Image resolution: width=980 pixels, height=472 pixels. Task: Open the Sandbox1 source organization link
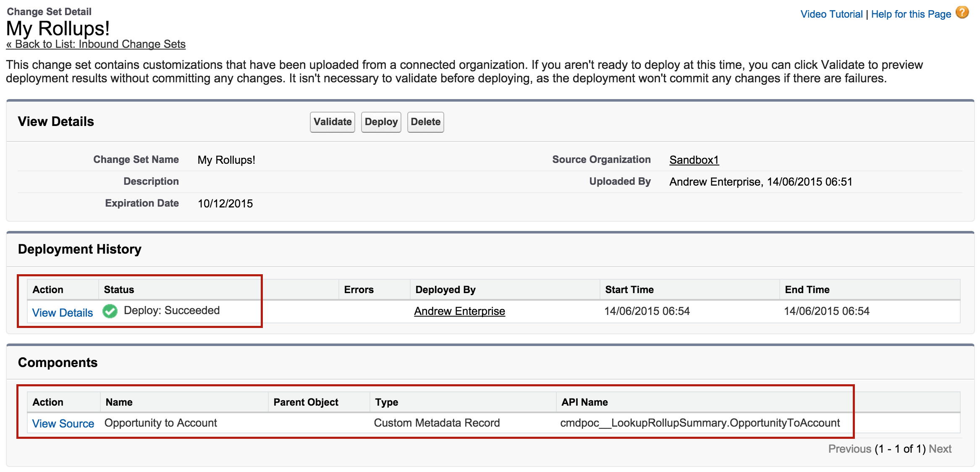click(x=694, y=160)
